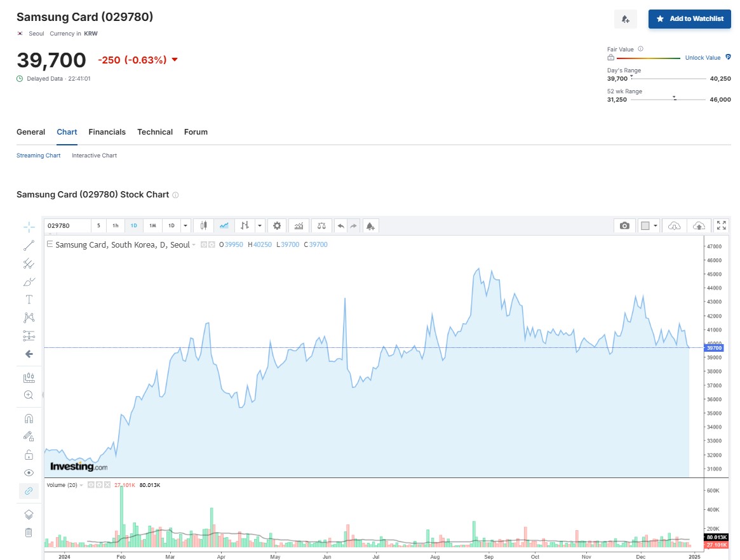Toggle stay in drawing mode pencil-lock
This screenshot has width=740, height=560.
(29, 436)
